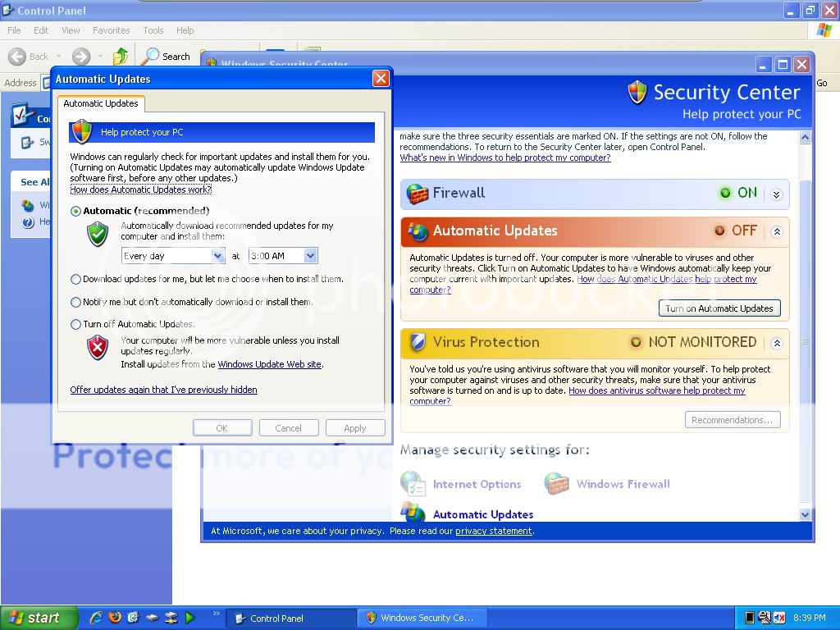840x630 pixels.
Task: Open the Tools menu
Action: point(153,30)
